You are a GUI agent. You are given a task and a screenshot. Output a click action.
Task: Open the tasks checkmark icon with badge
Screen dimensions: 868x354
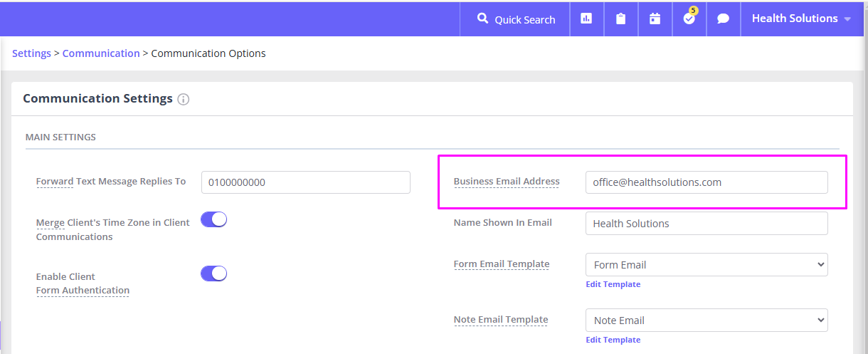point(689,19)
